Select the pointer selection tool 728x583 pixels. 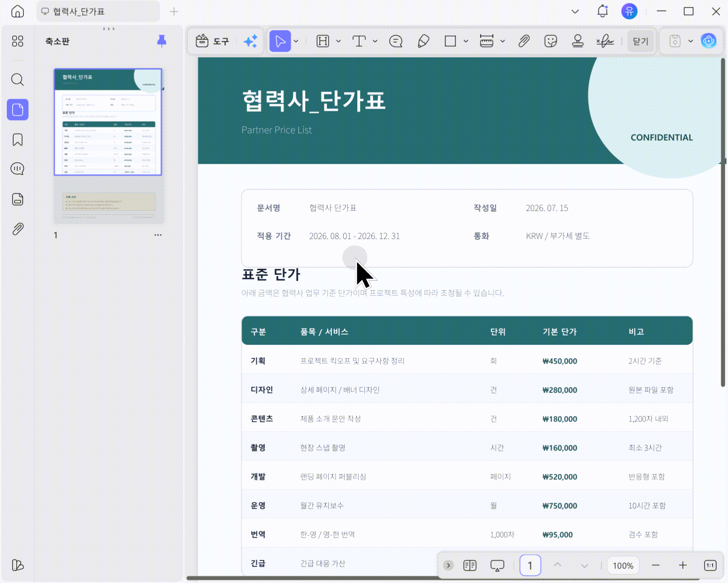(280, 41)
